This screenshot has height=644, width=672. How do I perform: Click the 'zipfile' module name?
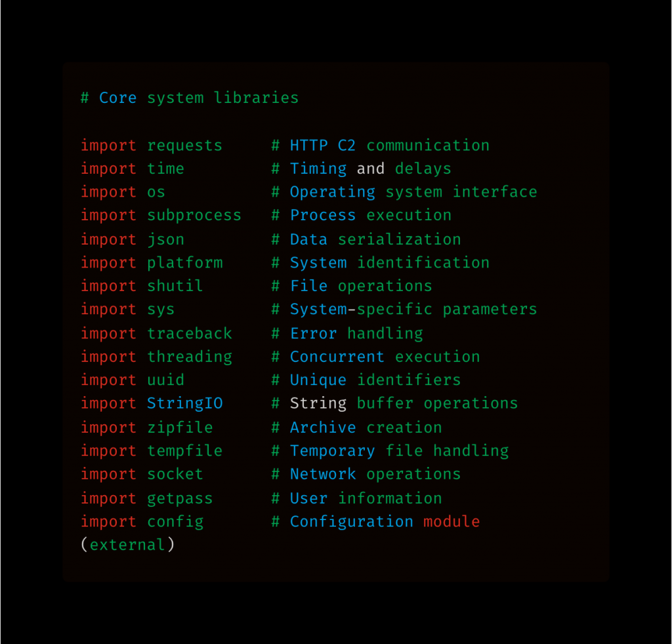click(180, 428)
